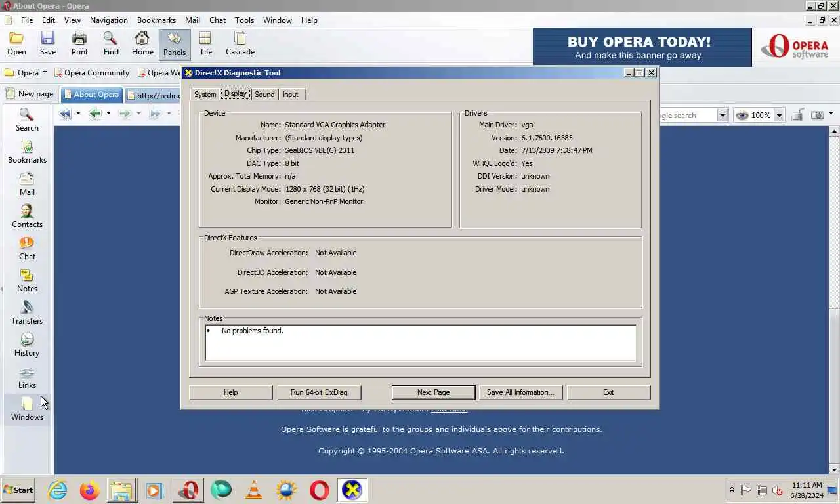Click the Next Page button
The image size is (840, 504).
(x=433, y=392)
